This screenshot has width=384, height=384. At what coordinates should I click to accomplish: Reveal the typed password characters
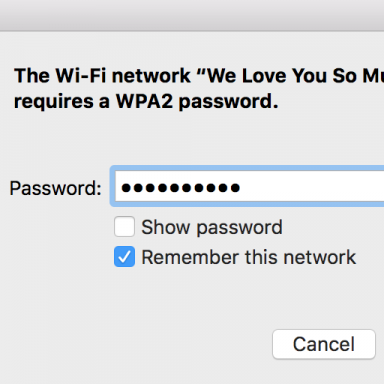click(x=124, y=227)
